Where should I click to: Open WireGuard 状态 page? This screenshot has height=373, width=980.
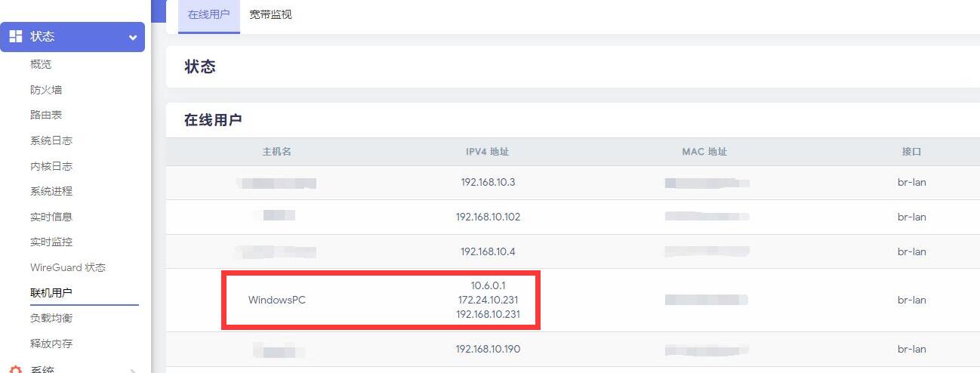tap(68, 267)
